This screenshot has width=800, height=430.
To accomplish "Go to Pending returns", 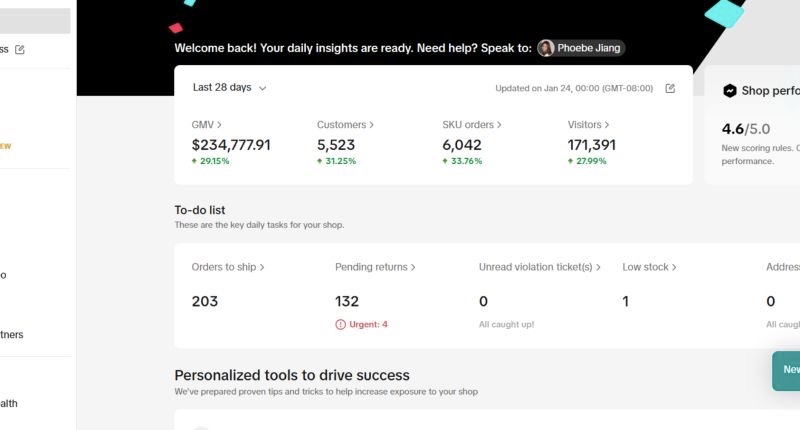I will pyautogui.click(x=374, y=267).
